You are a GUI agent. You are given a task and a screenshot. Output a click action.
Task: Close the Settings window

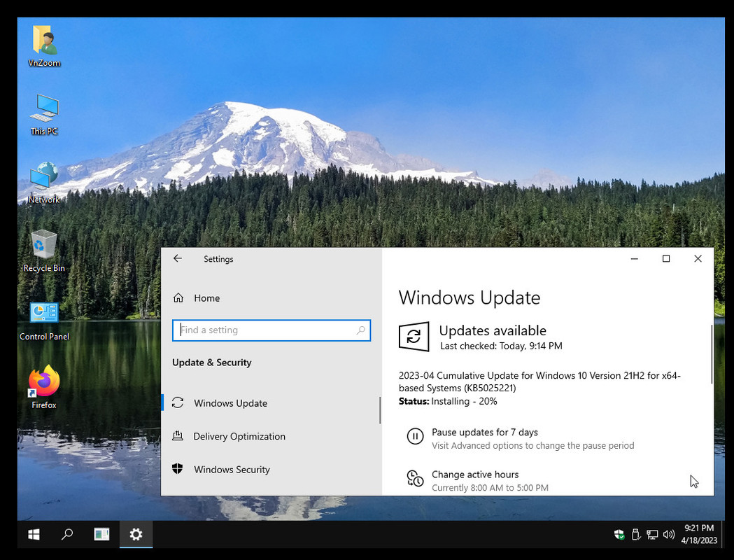pos(698,258)
